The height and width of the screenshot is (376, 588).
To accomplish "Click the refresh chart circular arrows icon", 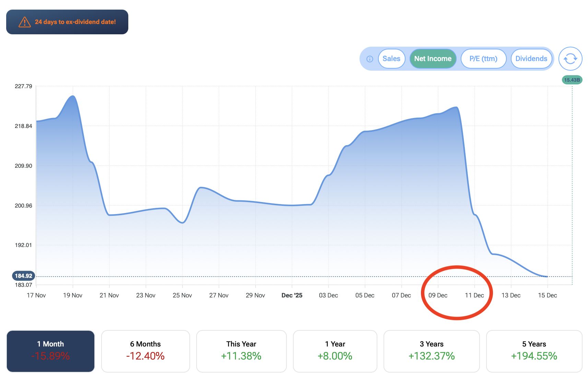I will point(570,59).
